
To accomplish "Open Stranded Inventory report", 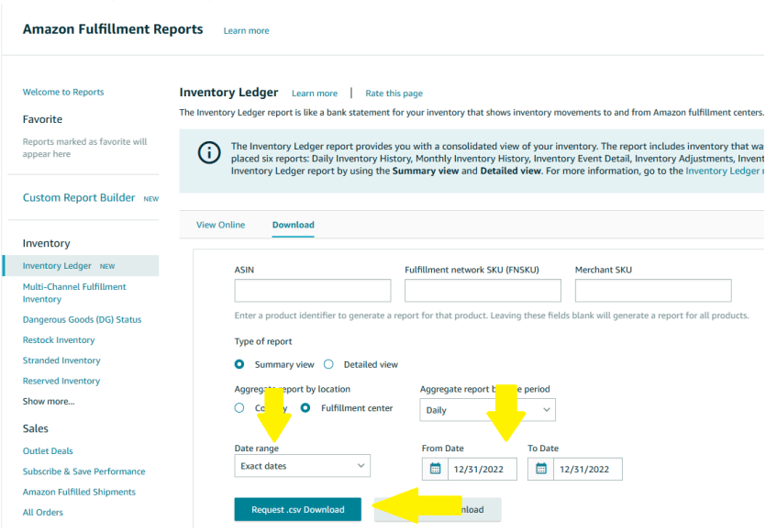I will coord(61,360).
